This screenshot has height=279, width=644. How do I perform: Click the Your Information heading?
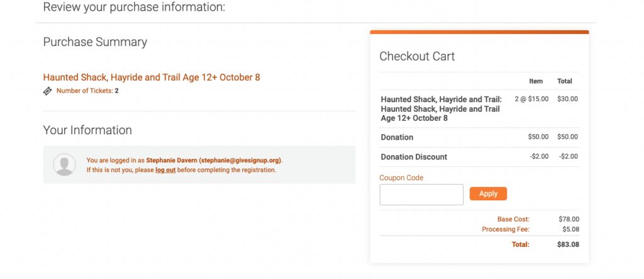[x=87, y=130]
